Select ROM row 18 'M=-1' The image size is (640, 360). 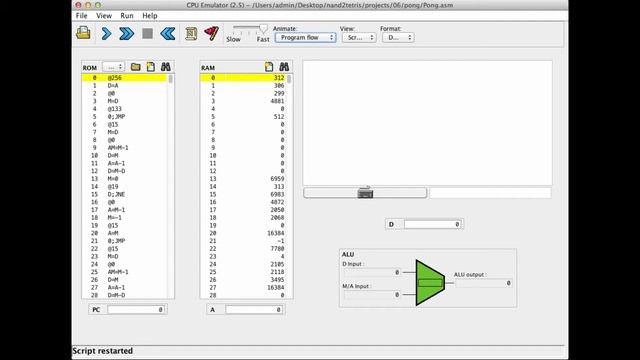pyautogui.click(x=124, y=217)
